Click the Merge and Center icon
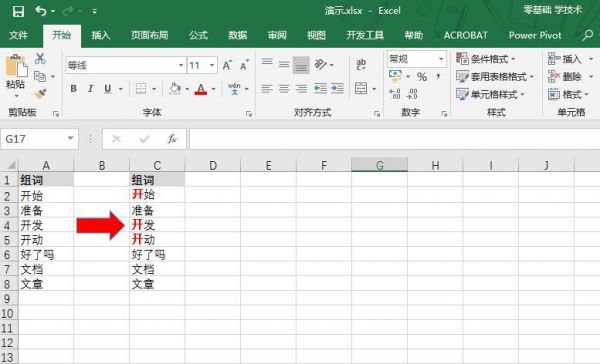Image resolution: width=600 pixels, height=364 pixels. (x=361, y=89)
